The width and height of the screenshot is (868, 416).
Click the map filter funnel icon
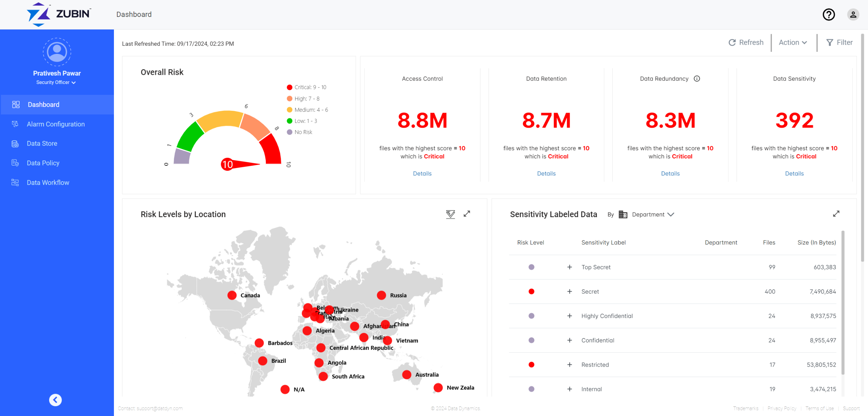[x=450, y=214]
